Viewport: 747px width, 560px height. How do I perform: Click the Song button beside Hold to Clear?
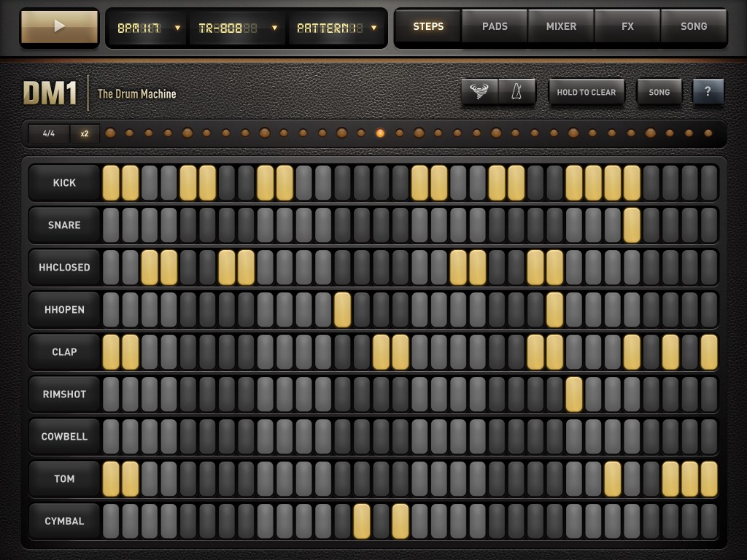point(659,92)
